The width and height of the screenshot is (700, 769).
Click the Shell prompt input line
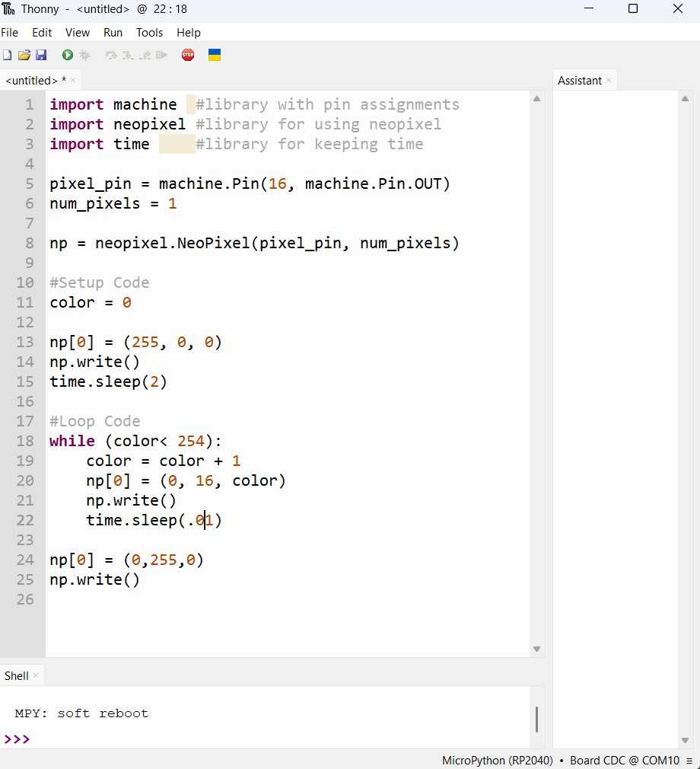pos(265,739)
